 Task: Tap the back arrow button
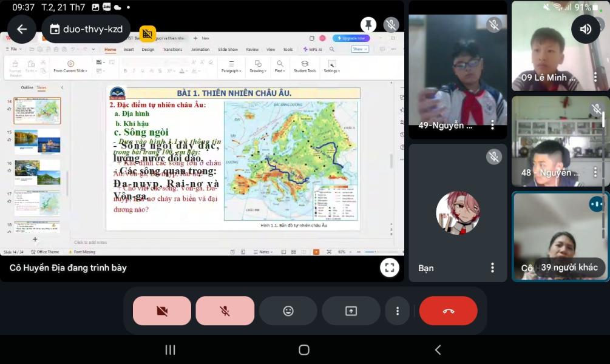point(22,29)
